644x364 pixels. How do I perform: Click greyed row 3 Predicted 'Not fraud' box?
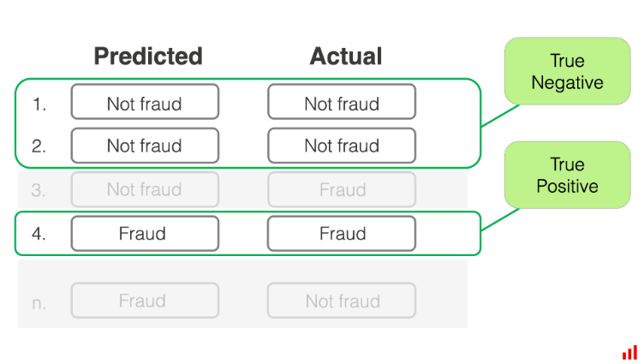pyautogui.click(x=145, y=189)
